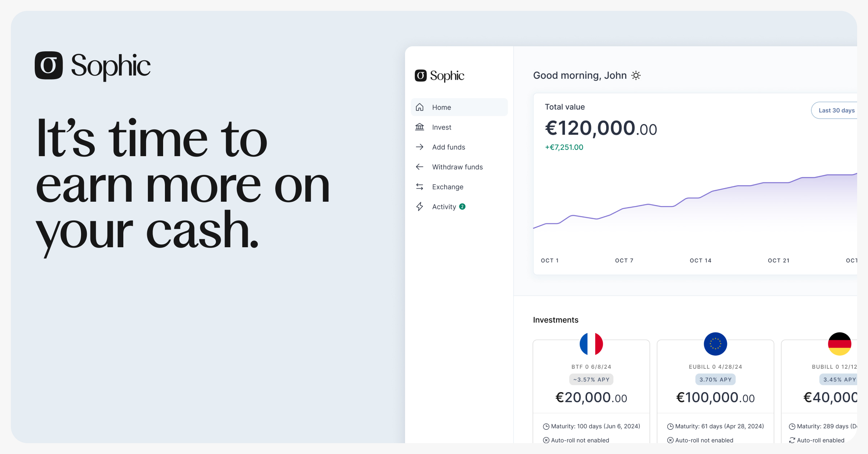Viewport: 868px width, 454px height.
Task: Enable auto-roll on the BTF 0 6/8/24 card
Action: 576,440
